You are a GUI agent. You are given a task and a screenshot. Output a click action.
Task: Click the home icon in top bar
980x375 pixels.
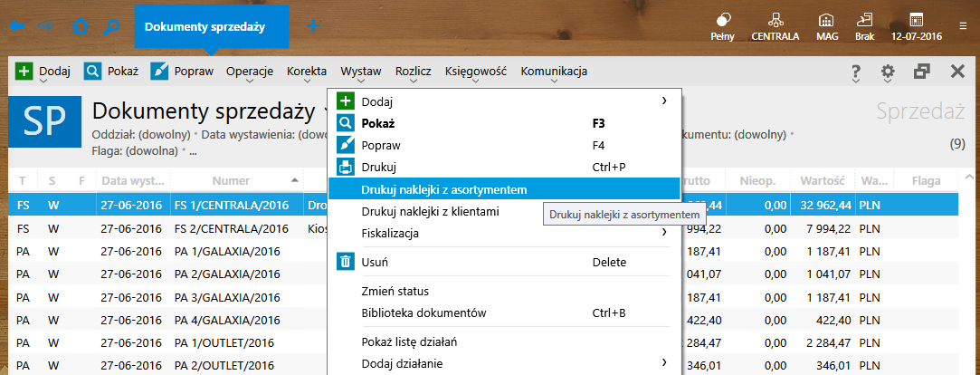click(x=81, y=26)
